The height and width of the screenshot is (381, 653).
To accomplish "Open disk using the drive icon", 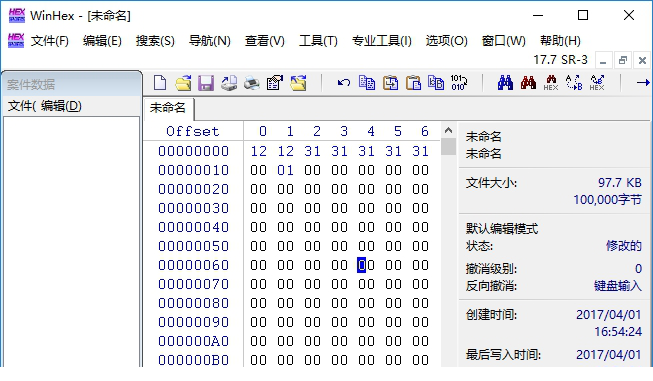I will 229,83.
